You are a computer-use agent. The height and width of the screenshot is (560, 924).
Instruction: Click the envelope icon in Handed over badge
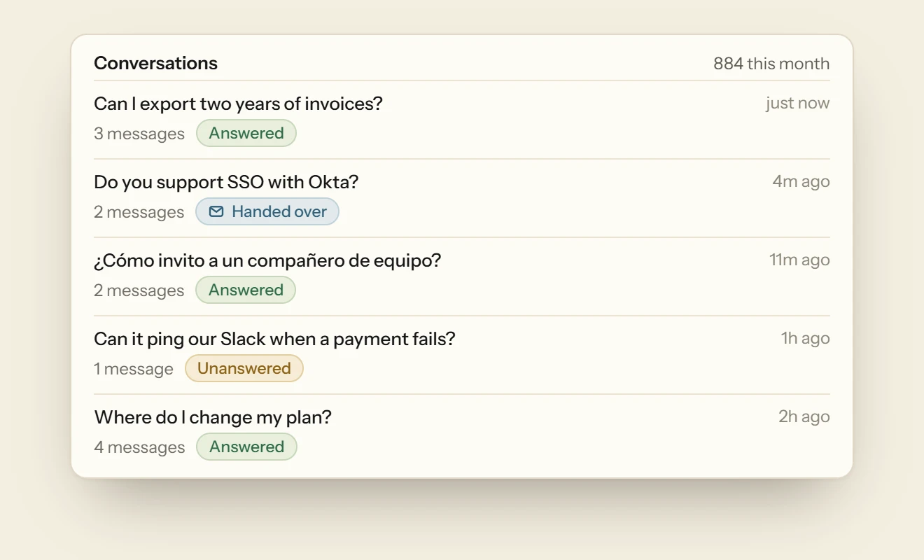pyautogui.click(x=216, y=211)
